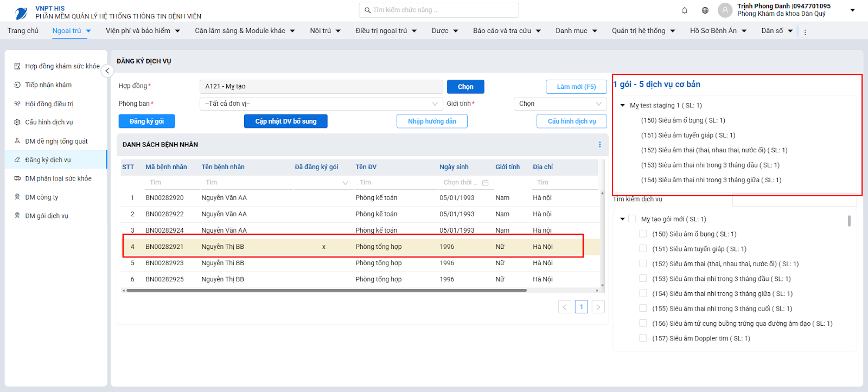Screen dimensions: 868x392
Task: Click the patient table horizontal scrollbar
Action: (x=325, y=291)
